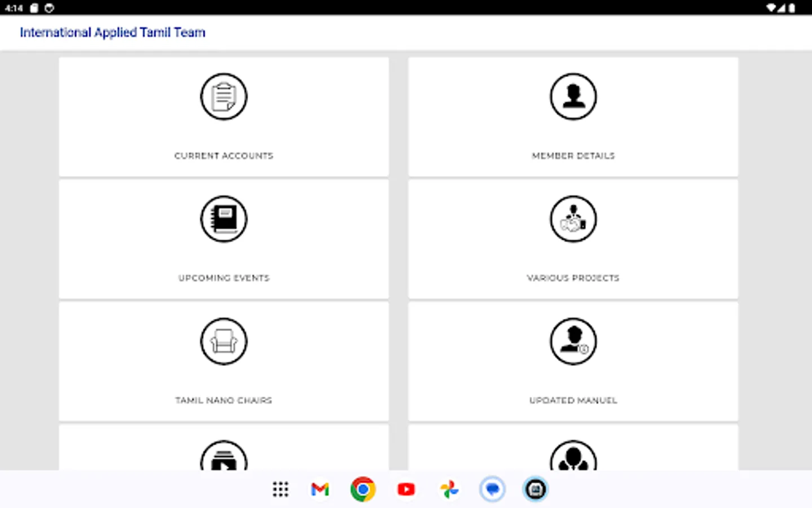Viewport: 812px width, 508px height.
Task: Tap the Tamil Nano Chairs armchair icon
Action: coord(224,341)
